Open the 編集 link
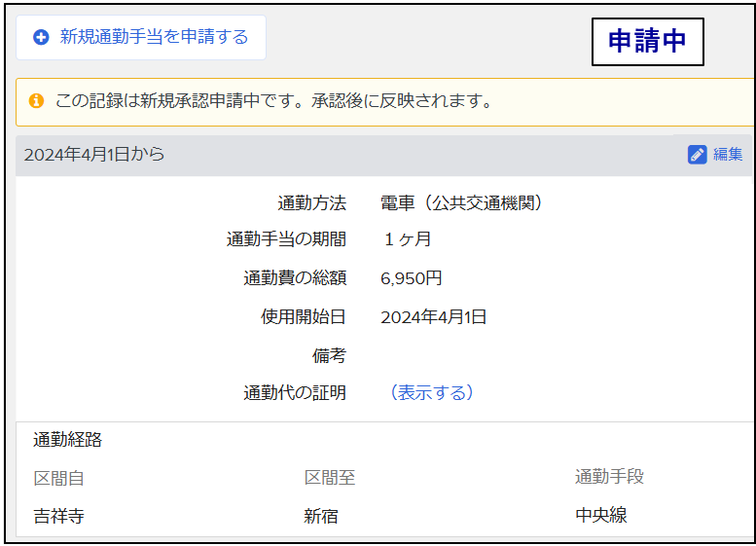 (x=728, y=155)
